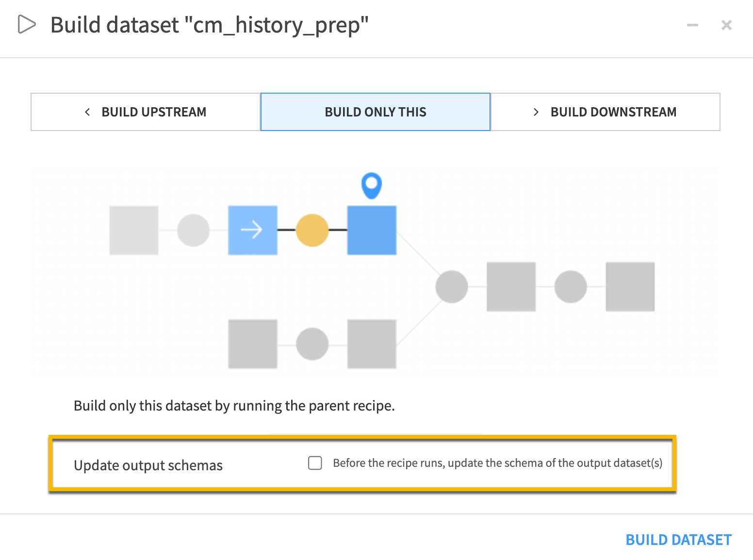Click the bottom-left gray dataset square
Image resolution: width=753 pixels, height=560 pixels.
253,344
